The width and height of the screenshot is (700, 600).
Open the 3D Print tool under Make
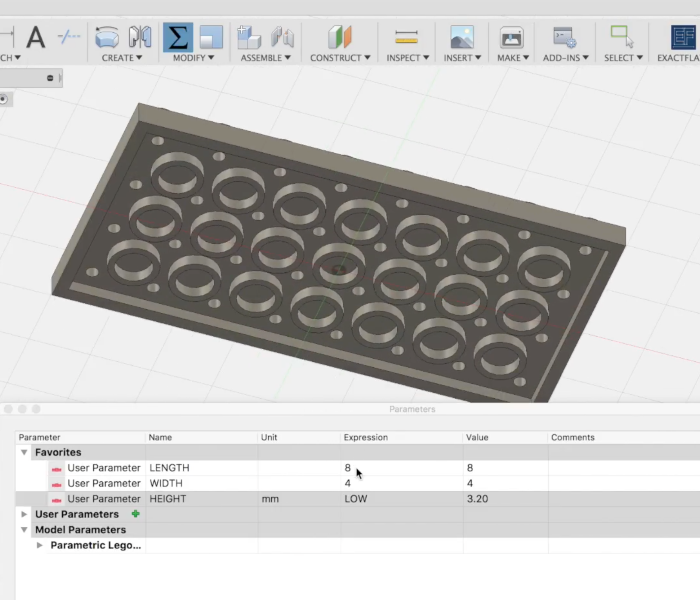pyautogui.click(x=511, y=38)
